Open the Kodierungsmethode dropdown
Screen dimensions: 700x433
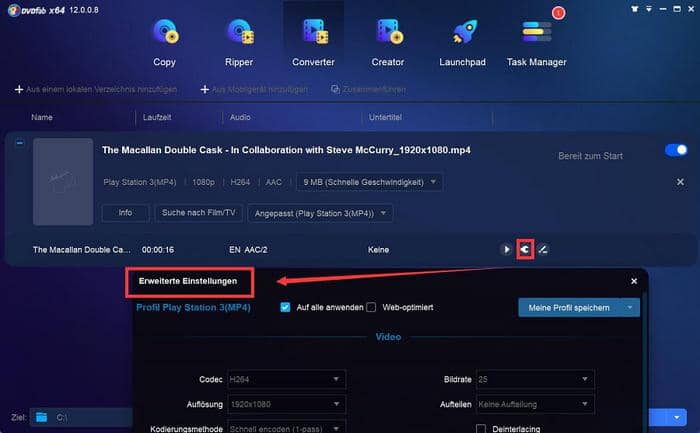click(286, 428)
